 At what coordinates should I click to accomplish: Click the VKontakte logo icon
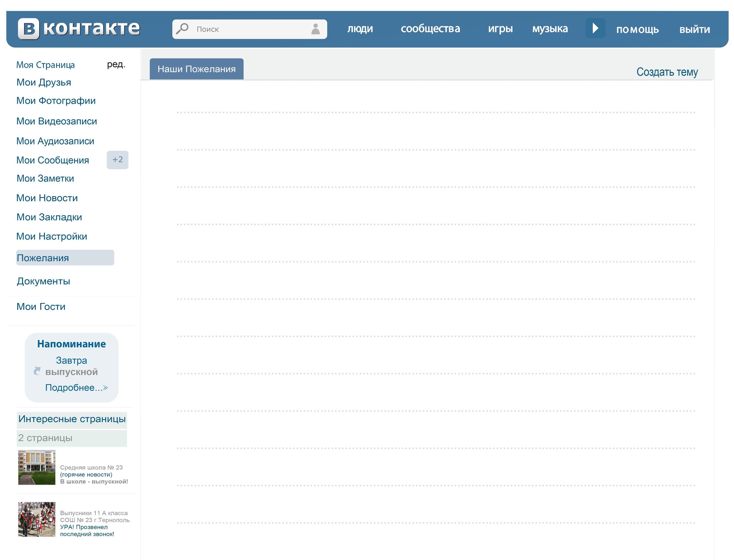click(29, 29)
